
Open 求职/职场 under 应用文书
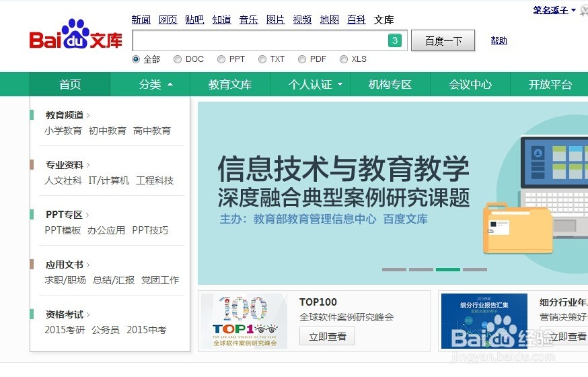(x=65, y=280)
